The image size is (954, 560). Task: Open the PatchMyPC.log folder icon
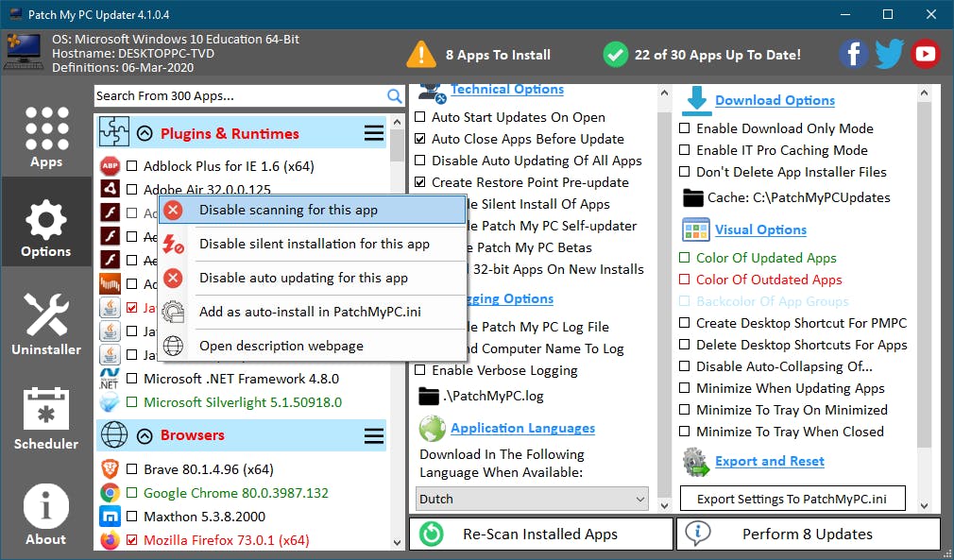(429, 396)
